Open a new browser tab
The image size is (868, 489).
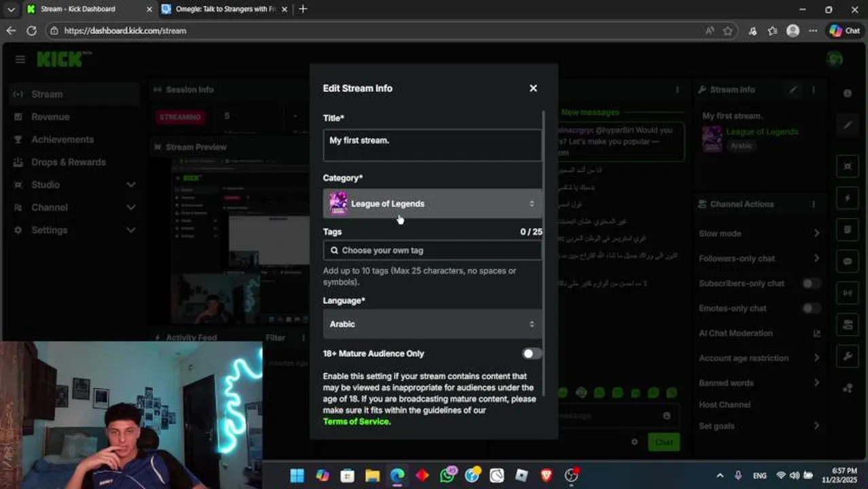(303, 9)
